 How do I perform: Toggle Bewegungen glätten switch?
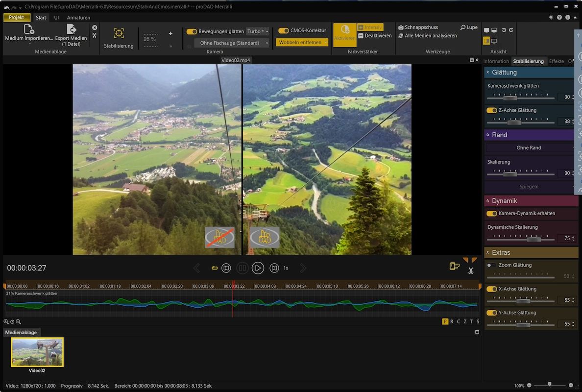[x=192, y=31]
